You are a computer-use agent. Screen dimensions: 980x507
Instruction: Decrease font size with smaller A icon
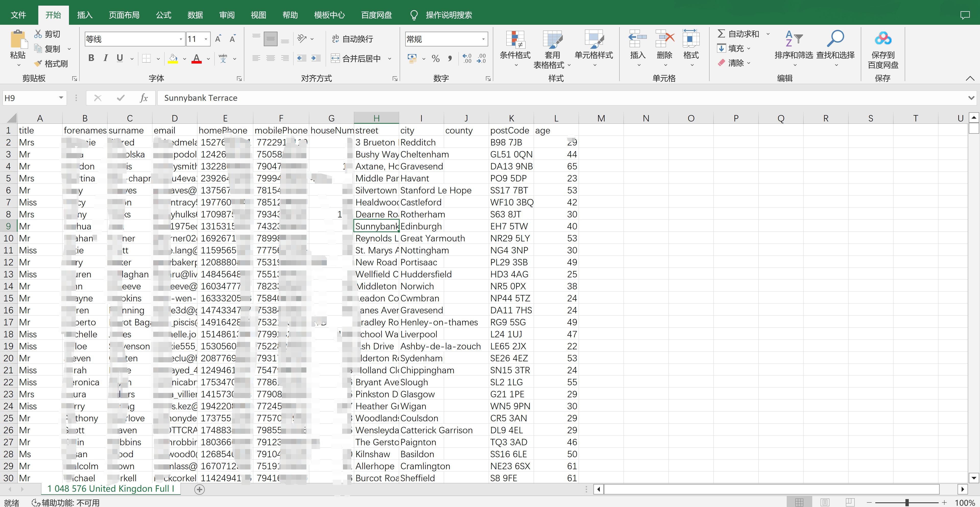click(x=232, y=39)
